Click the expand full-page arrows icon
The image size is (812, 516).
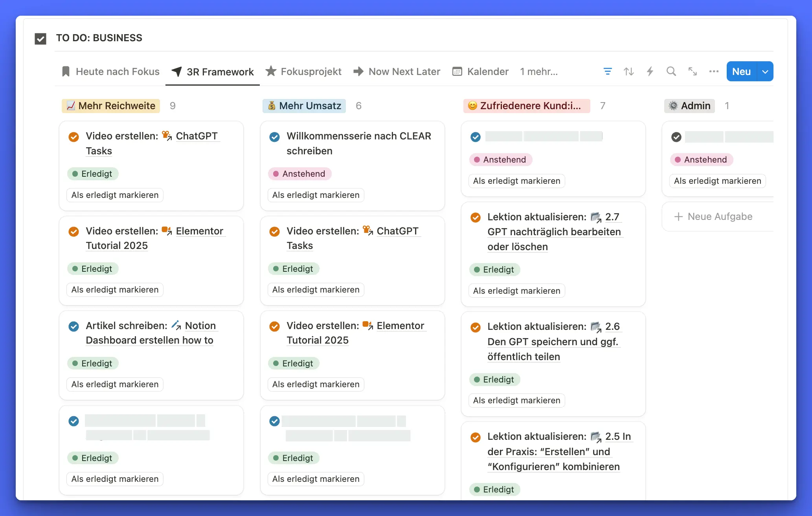[693, 71]
